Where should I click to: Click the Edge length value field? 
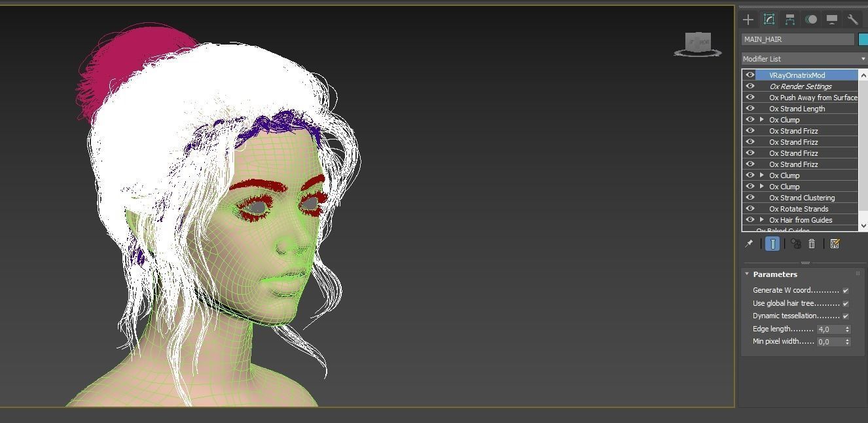pos(830,329)
